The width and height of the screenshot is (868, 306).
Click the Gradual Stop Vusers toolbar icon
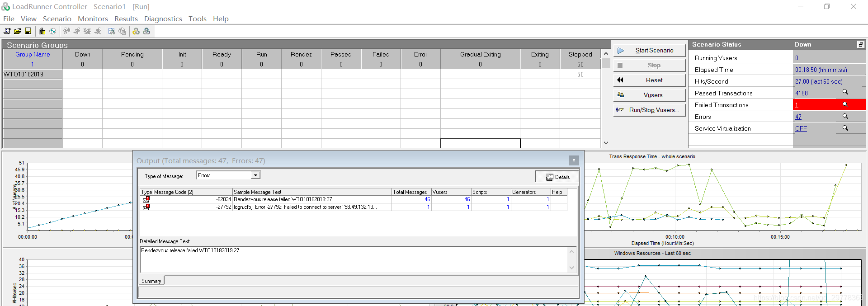click(x=87, y=31)
